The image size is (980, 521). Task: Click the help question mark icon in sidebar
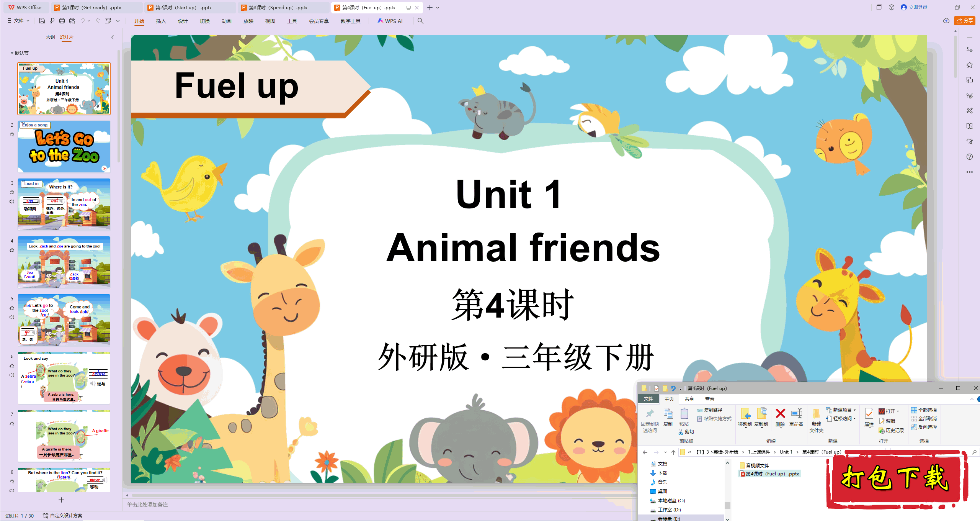click(x=970, y=157)
